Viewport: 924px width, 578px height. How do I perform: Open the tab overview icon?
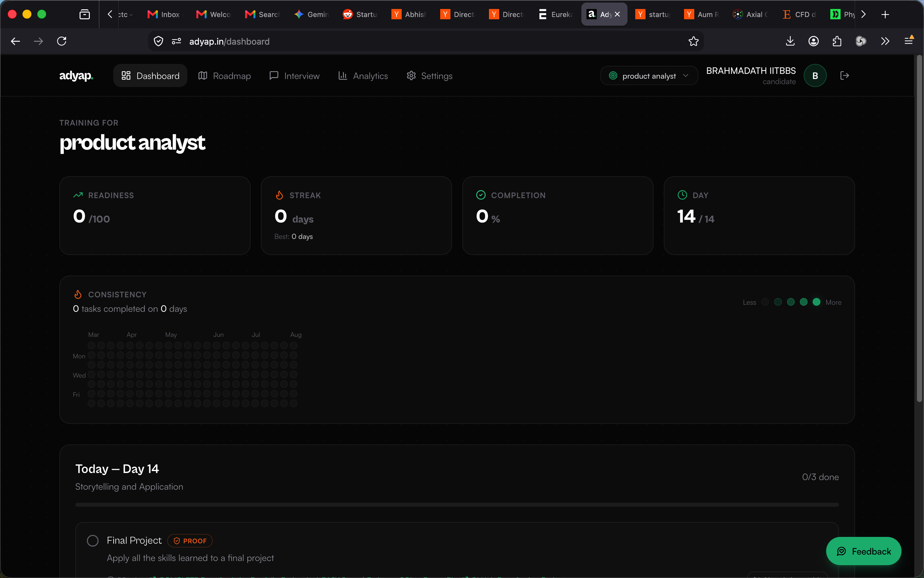click(x=85, y=14)
